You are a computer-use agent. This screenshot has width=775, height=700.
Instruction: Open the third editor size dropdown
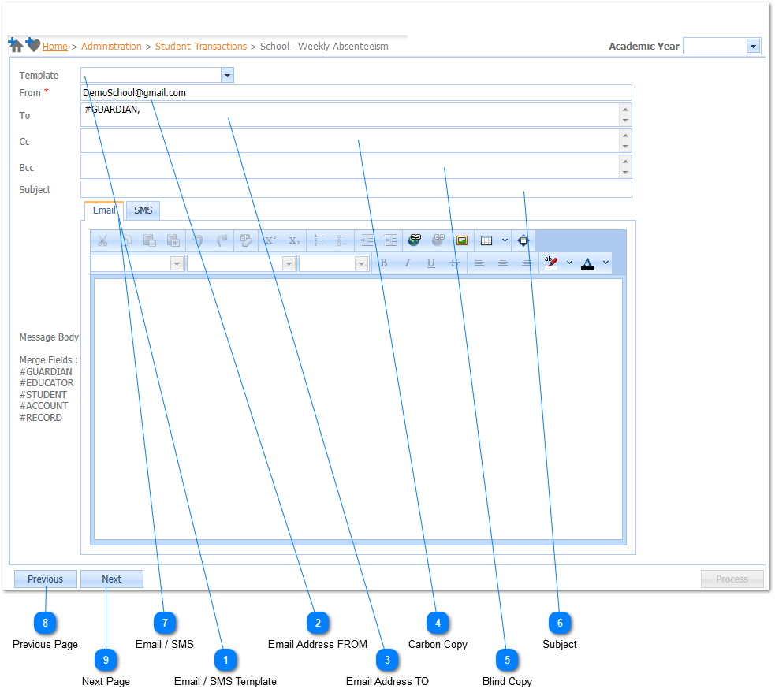(361, 263)
